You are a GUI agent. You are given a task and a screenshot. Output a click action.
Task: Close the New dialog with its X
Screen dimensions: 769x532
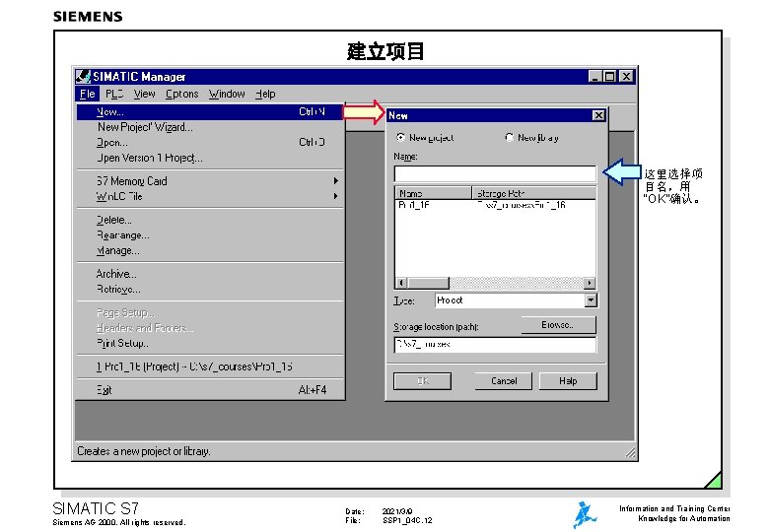coord(598,115)
